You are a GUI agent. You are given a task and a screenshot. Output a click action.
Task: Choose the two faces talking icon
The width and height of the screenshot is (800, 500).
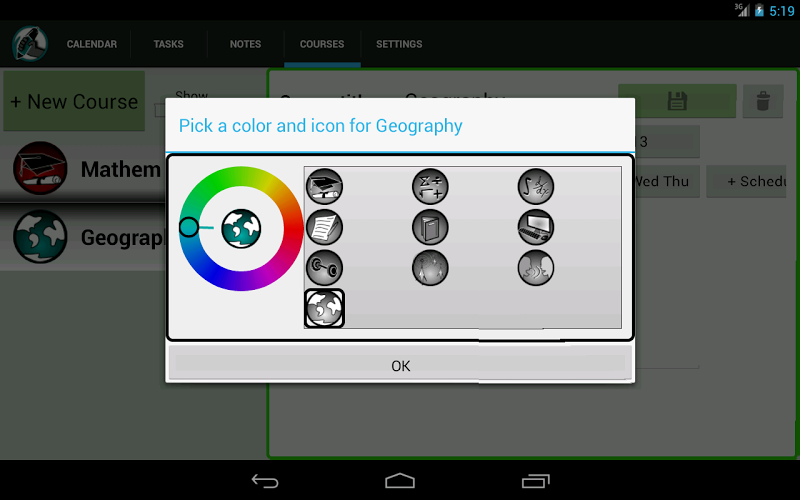point(536,268)
